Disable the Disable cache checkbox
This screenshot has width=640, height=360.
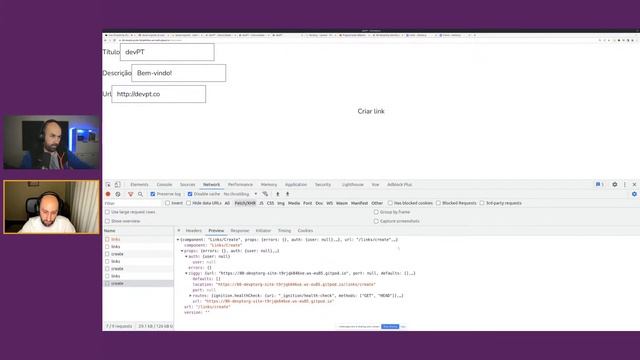[190, 194]
